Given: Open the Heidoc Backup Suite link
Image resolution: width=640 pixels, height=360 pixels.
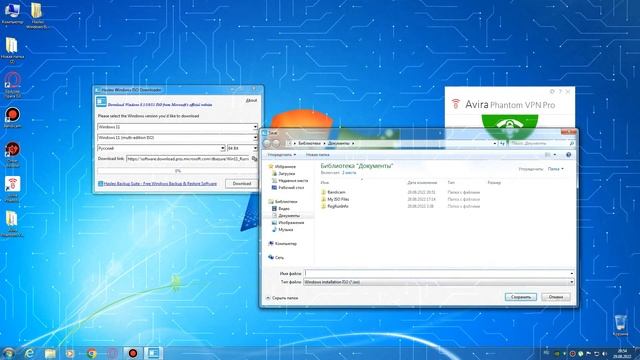Looking at the screenshot, I should point(160,184).
